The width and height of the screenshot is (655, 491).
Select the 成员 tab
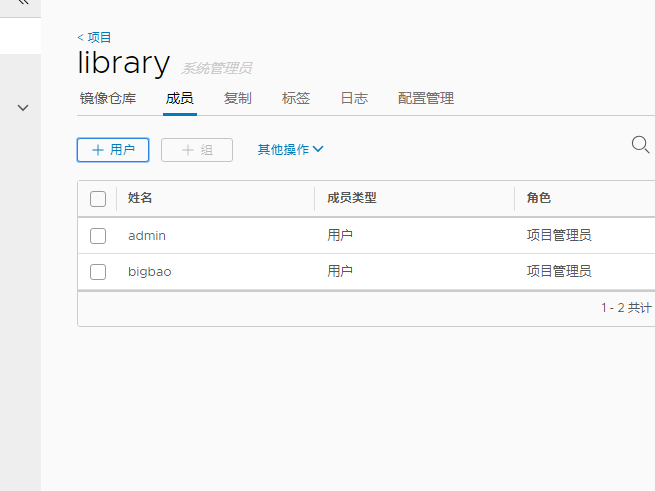coord(180,99)
